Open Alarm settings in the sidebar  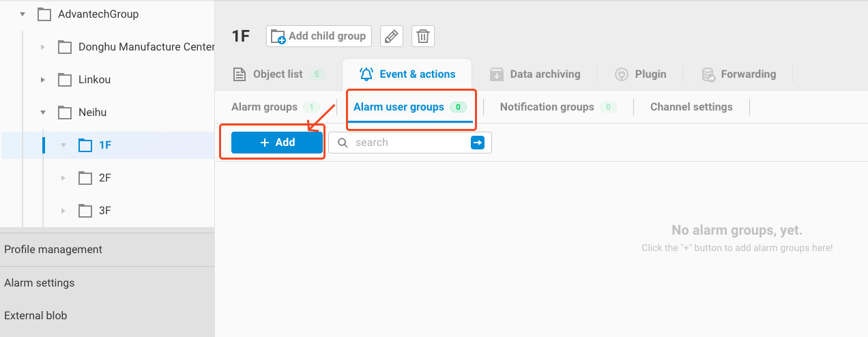point(40,283)
